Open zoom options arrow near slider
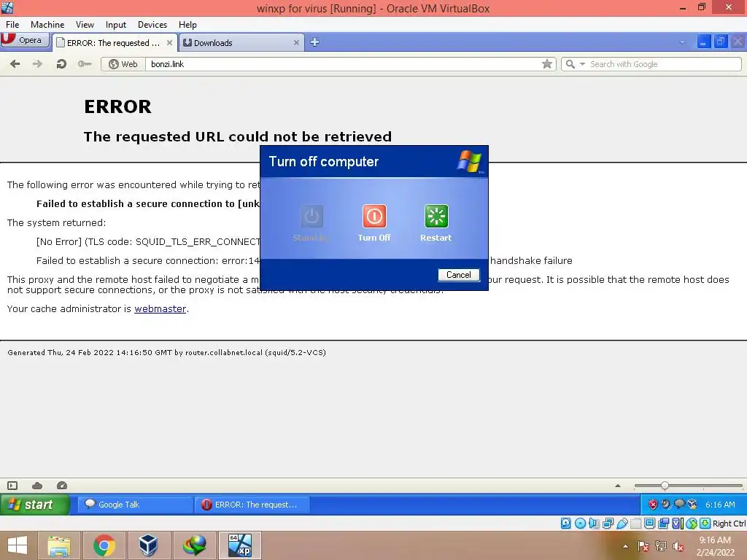 tap(618, 486)
